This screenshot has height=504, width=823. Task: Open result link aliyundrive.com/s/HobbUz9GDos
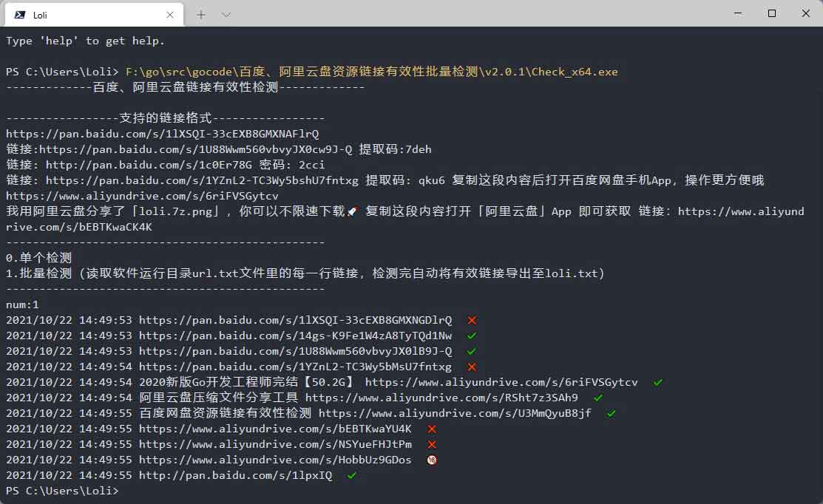tap(275, 460)
